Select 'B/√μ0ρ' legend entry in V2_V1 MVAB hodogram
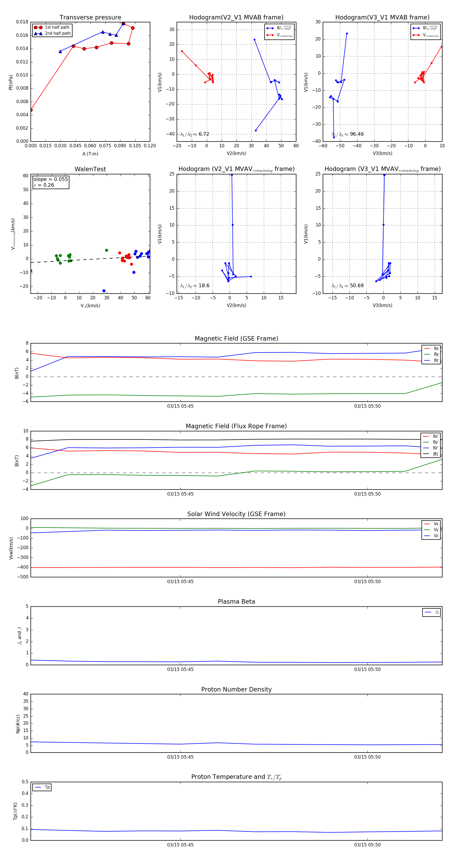 (279, 28)
